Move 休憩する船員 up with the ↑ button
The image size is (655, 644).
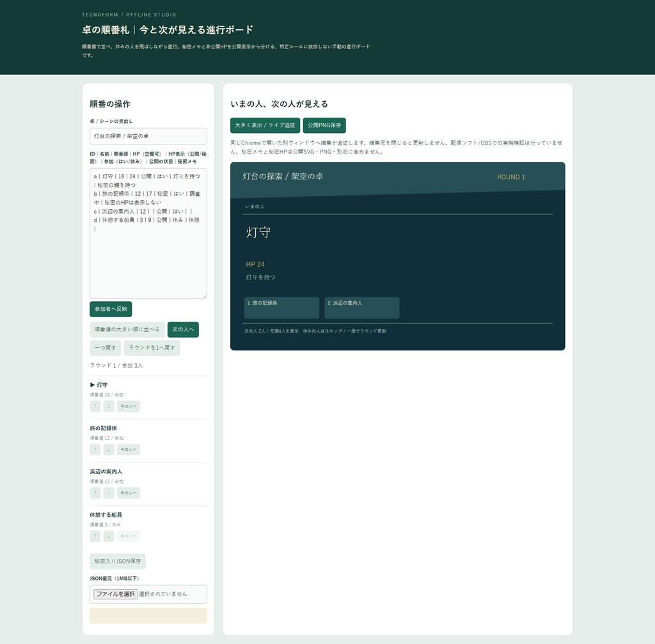coord(95,537)
